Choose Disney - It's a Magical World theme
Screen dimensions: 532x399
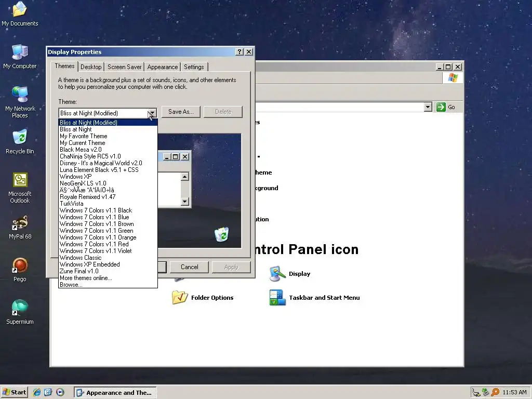pos(108,163)
